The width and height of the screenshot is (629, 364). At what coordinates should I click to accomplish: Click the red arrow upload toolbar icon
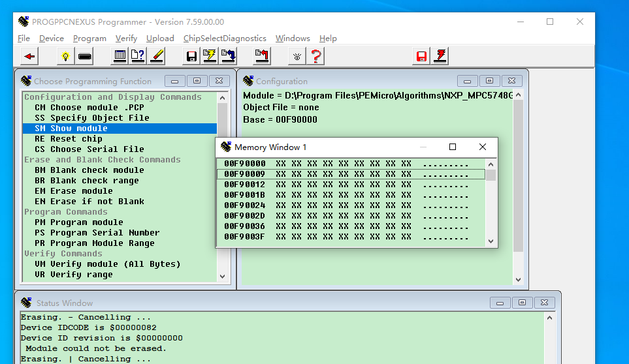262,56
